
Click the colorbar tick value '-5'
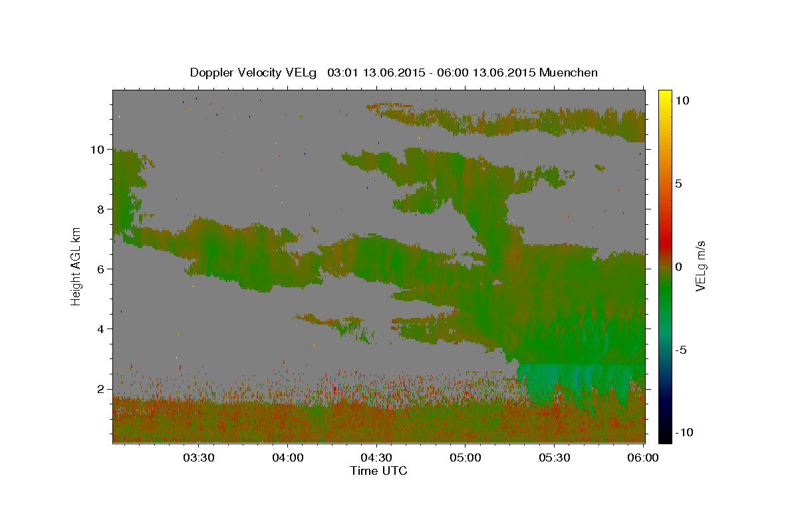click(680, 350)
